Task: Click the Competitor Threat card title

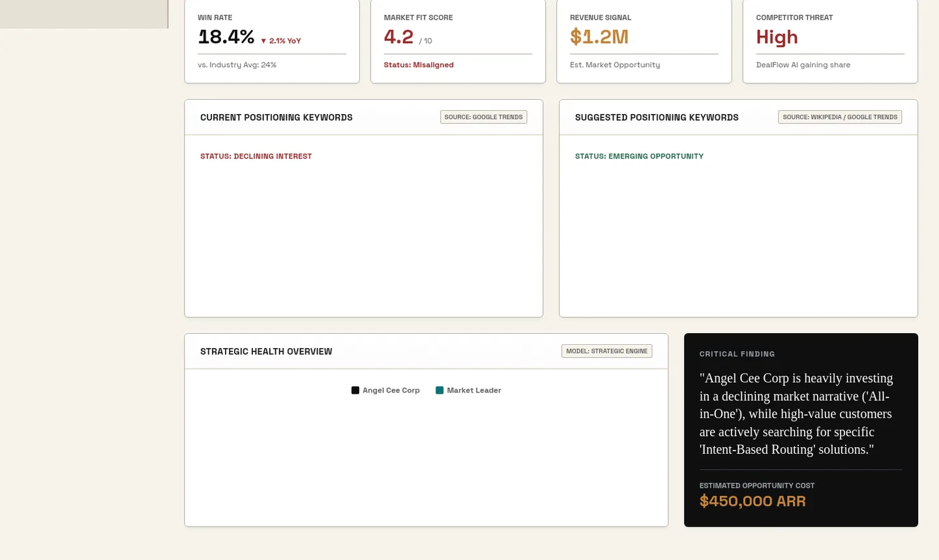Action: tap(794, 18)
